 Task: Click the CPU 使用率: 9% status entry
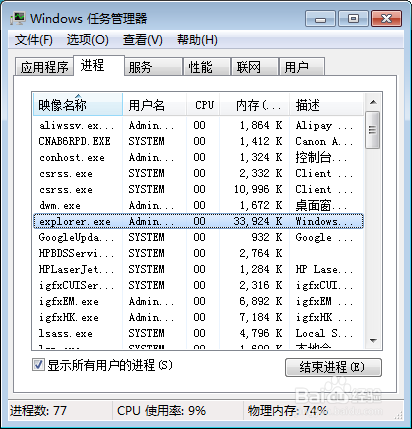pyautogui.click(x=161, y=411)
